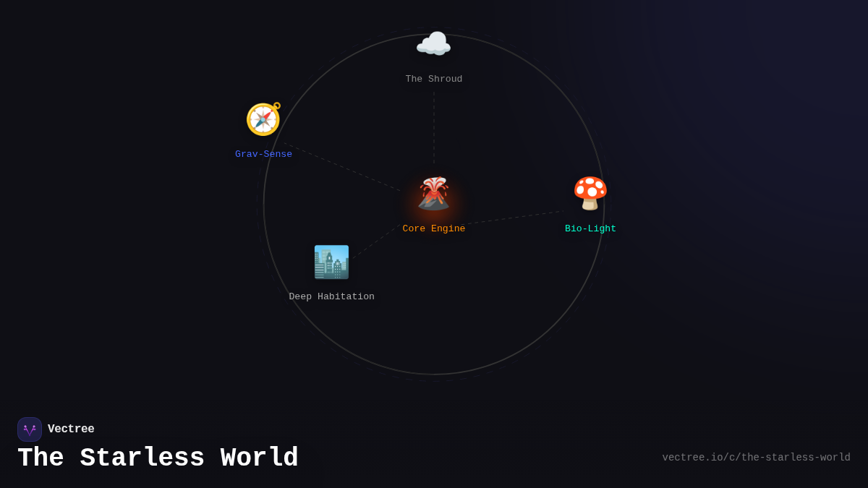
Task: Click the mushroom Bio-Light icon
Action: [590, 192]
